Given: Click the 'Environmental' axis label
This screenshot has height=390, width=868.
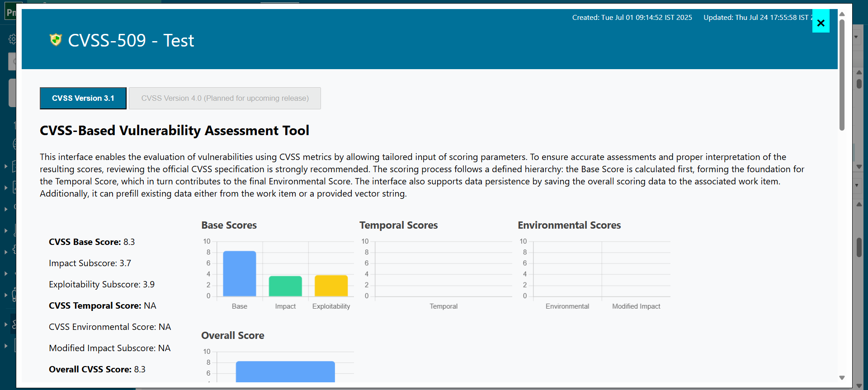Looking at the screenshot, I should tap(567, 306).
